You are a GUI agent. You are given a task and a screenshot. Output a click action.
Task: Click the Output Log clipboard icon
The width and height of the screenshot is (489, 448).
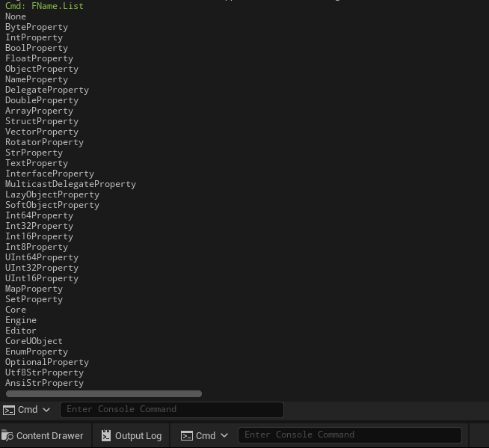point(106,435)
